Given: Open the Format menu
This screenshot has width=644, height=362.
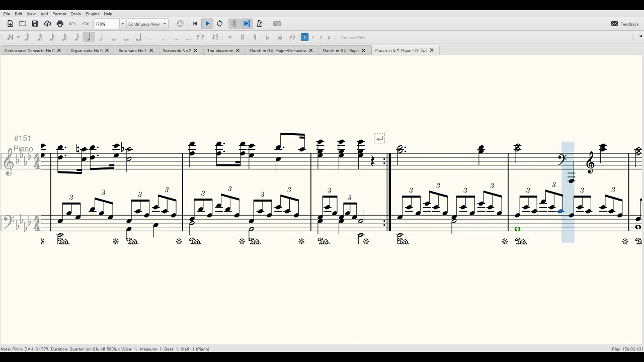Looking at the screenshot, I should pos(59,14).
